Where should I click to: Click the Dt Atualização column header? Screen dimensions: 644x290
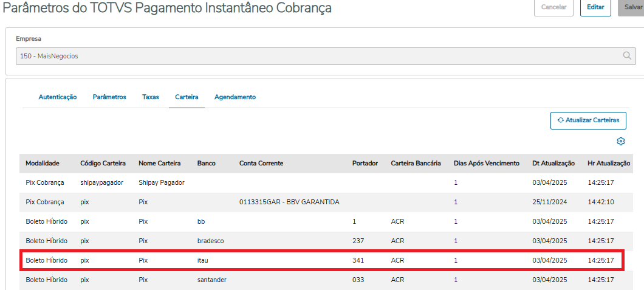tap(553, 163)
